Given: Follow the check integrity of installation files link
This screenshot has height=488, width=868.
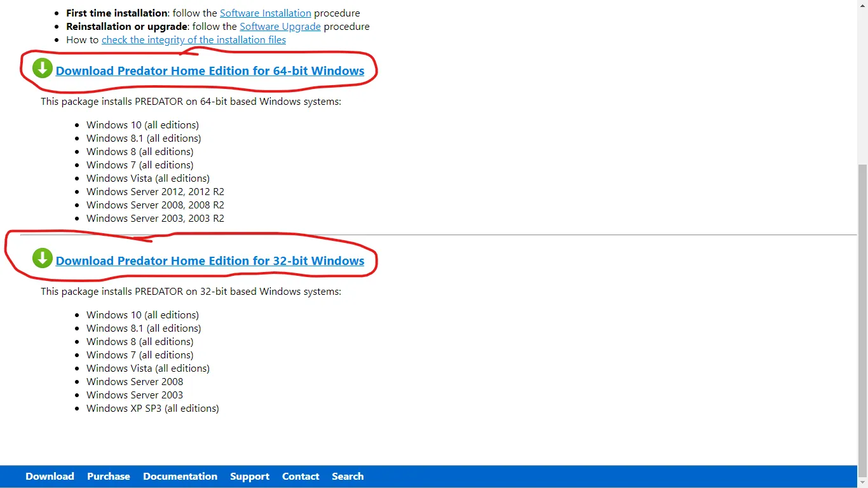Looking at the screenshot, I should tap(193, 40).
